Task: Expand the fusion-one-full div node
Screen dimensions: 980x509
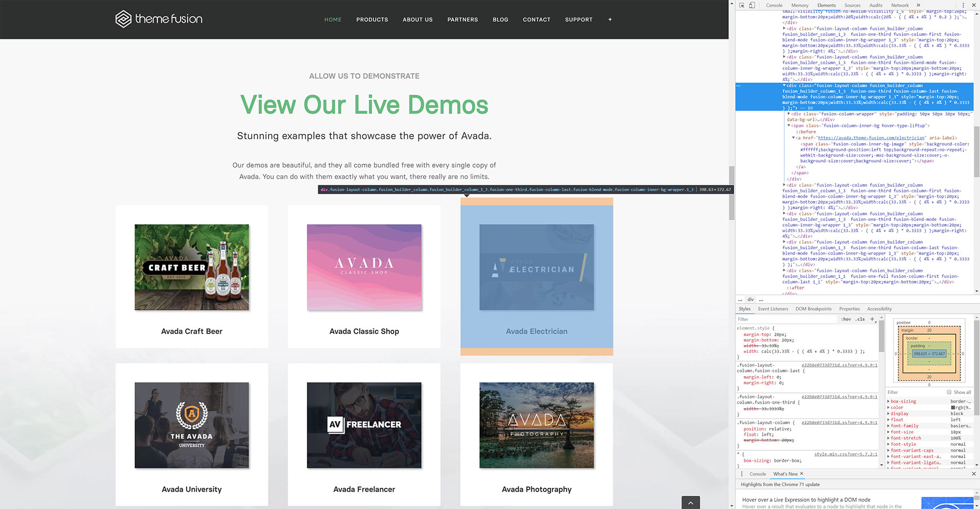Action: [x=785, y=270]
